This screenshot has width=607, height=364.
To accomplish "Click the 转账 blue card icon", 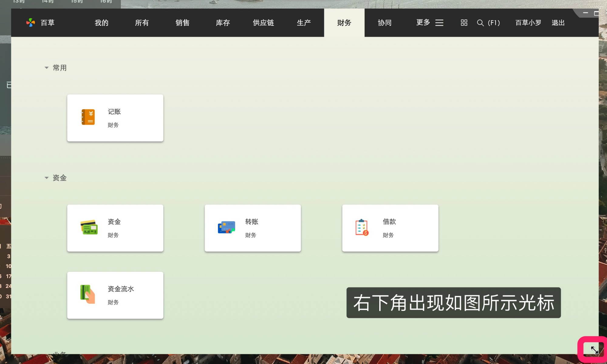I will 227,227.
